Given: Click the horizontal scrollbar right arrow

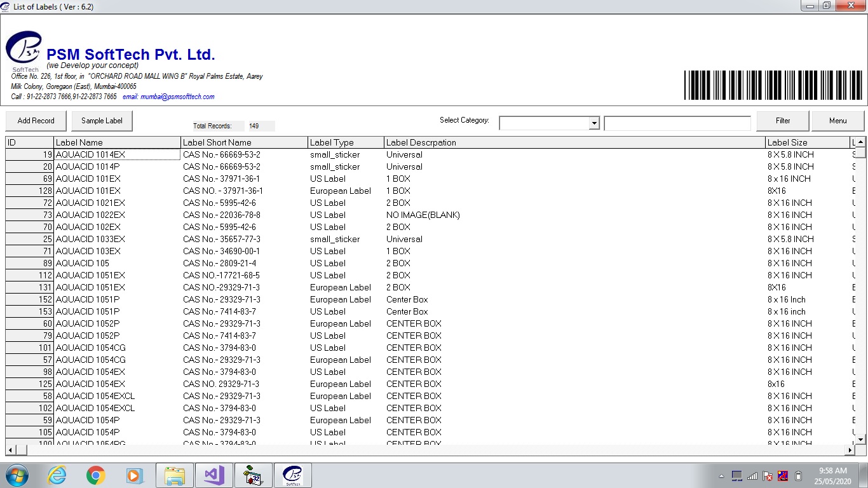Looking at the screenshot, I should (850, 450).
